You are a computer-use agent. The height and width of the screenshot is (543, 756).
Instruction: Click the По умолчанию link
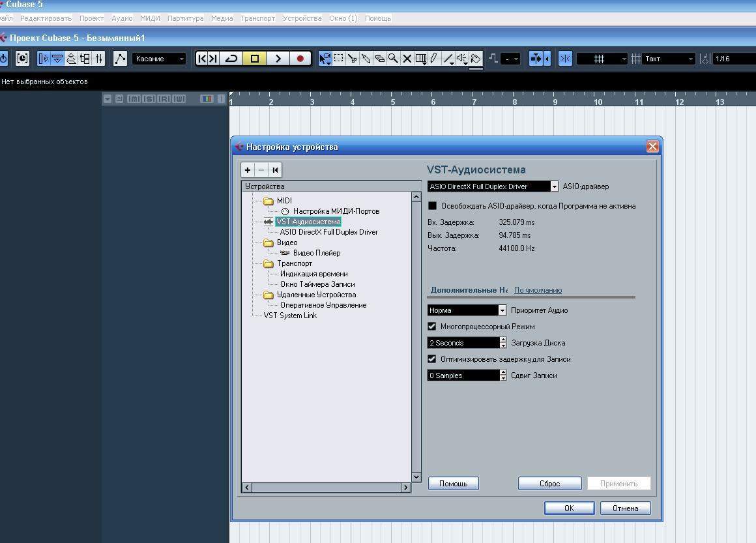538,290
